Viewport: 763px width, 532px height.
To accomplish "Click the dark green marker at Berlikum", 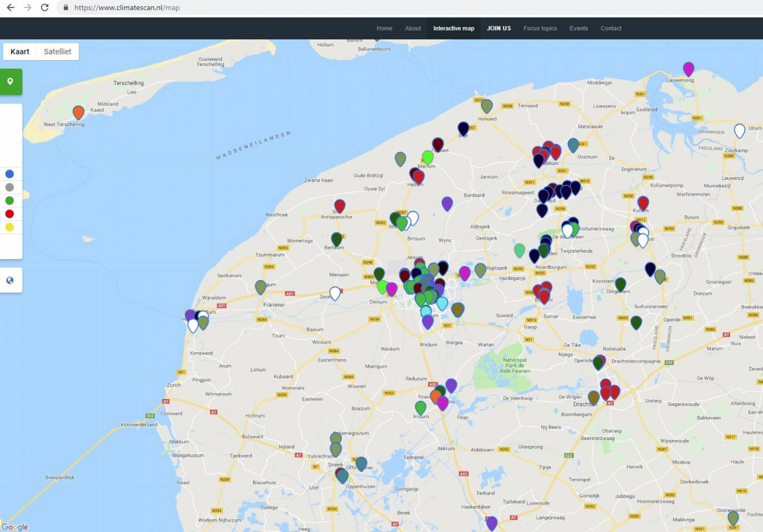I will coord(336,239).
